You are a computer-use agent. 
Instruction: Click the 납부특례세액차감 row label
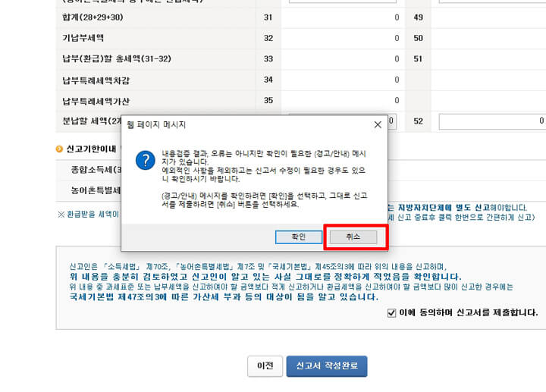96,80
